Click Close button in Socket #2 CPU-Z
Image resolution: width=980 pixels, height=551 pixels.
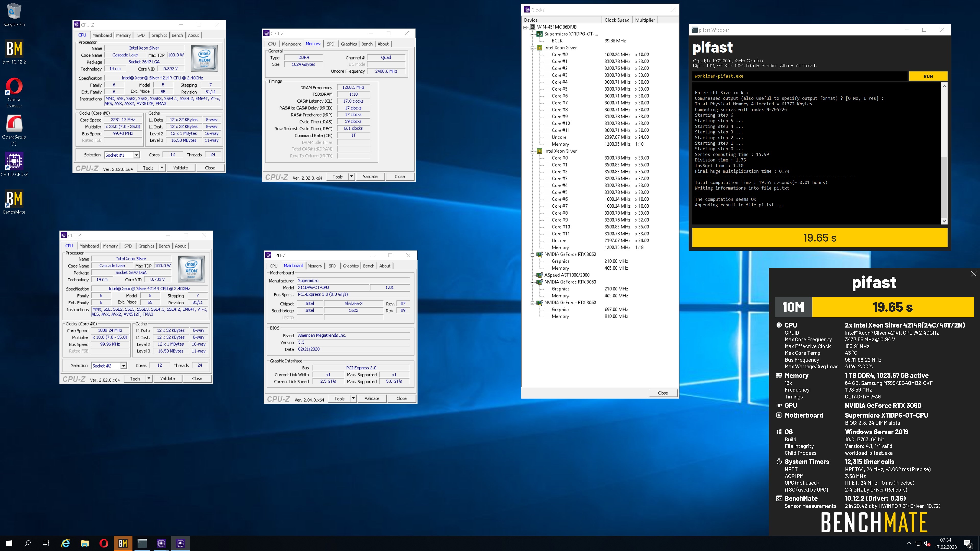pyautogui.click(x=197, y=378)
